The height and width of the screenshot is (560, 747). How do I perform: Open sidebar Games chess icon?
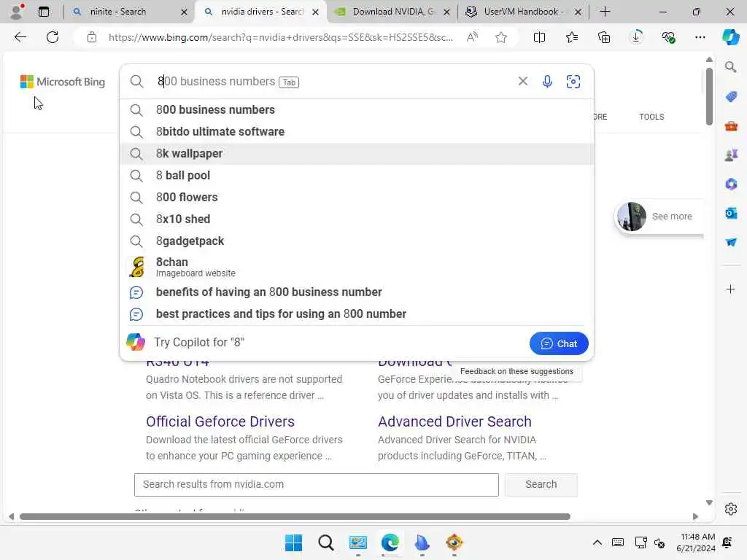tap(731, 155)
